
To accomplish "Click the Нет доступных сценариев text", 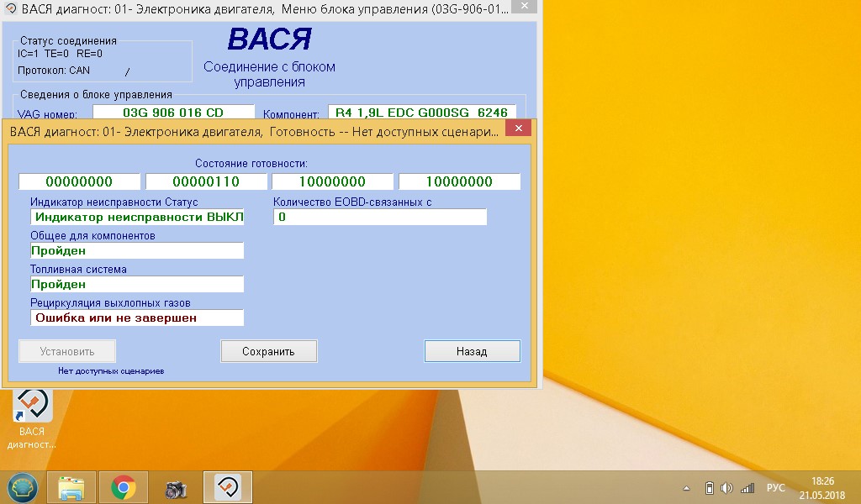I will pos(111,371).
